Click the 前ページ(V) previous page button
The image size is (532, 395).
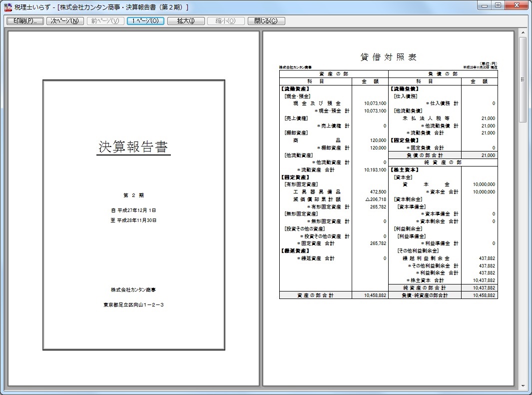point(105,21)
